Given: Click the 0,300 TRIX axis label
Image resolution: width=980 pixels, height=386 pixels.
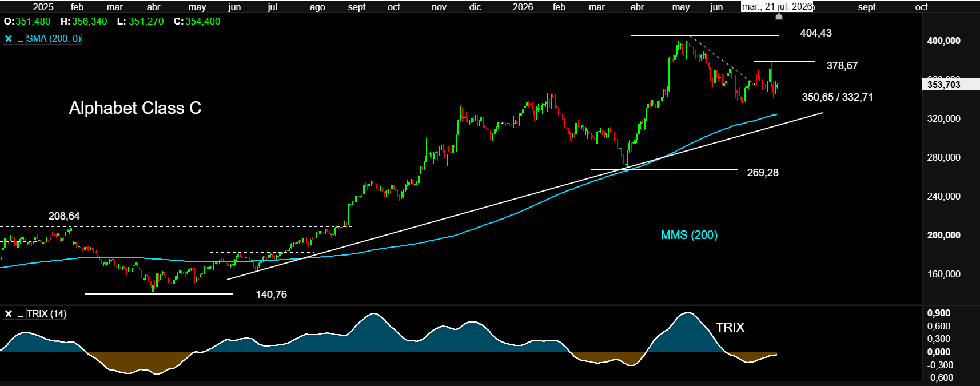Looking at the screenshot, I should point(939,339).
